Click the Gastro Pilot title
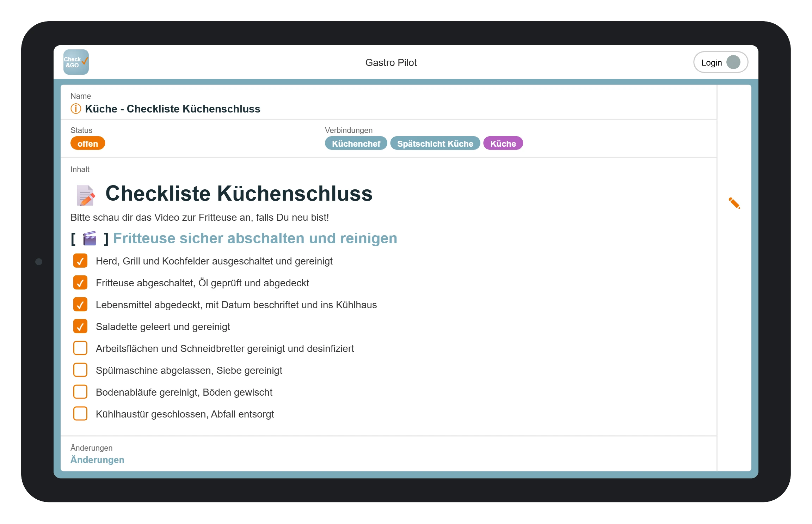The image size is (812, 524). 391,63
